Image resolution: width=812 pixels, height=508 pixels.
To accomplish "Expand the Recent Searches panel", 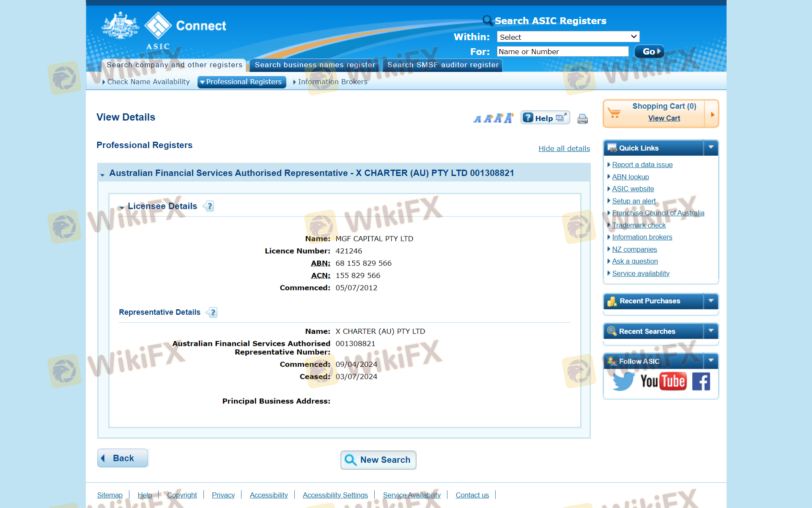I will click(711, 331).
